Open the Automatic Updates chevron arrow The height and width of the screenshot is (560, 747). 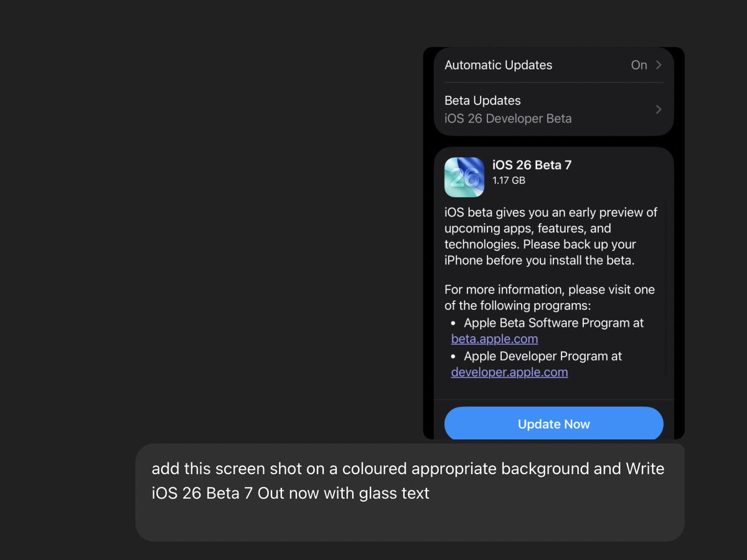coord(659,65)
